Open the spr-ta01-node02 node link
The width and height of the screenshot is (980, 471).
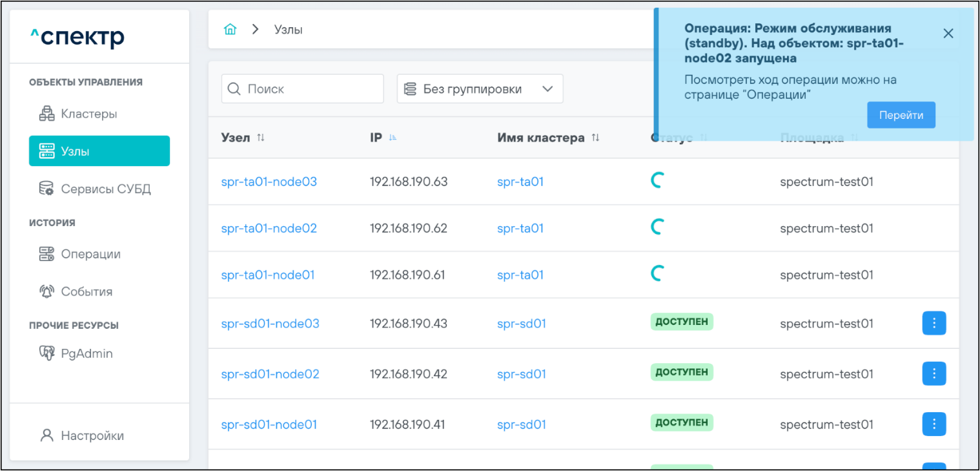click(269, 229)
